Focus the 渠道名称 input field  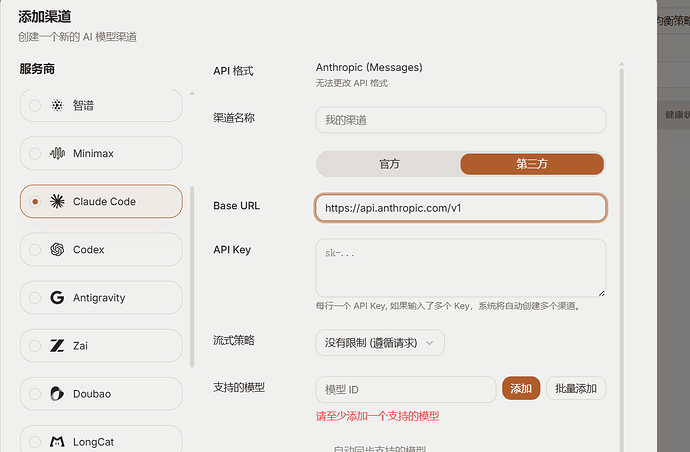coord(461,120)
